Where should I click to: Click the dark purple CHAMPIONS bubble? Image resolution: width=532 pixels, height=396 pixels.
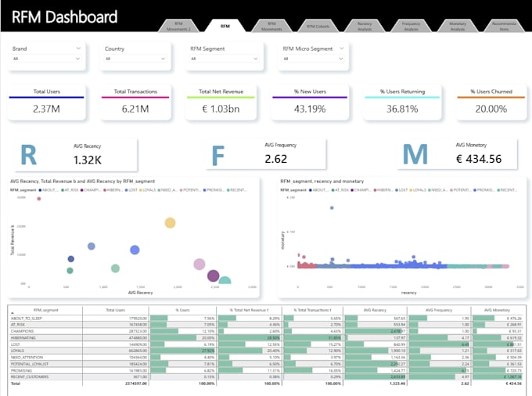(213, 275)
